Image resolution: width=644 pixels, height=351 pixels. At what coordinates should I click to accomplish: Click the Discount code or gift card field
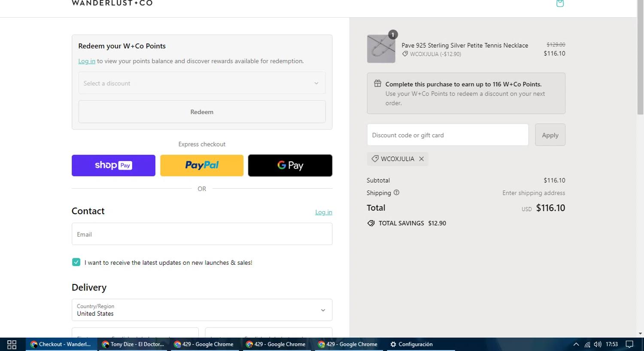(x=447, y=135)
